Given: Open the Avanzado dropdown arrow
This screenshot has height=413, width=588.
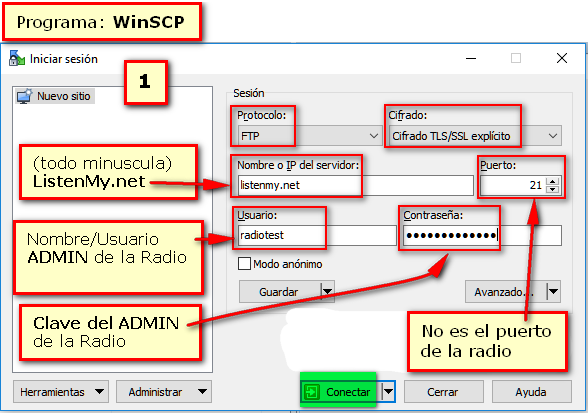Looking at the screenshot, I should [554, 291].
